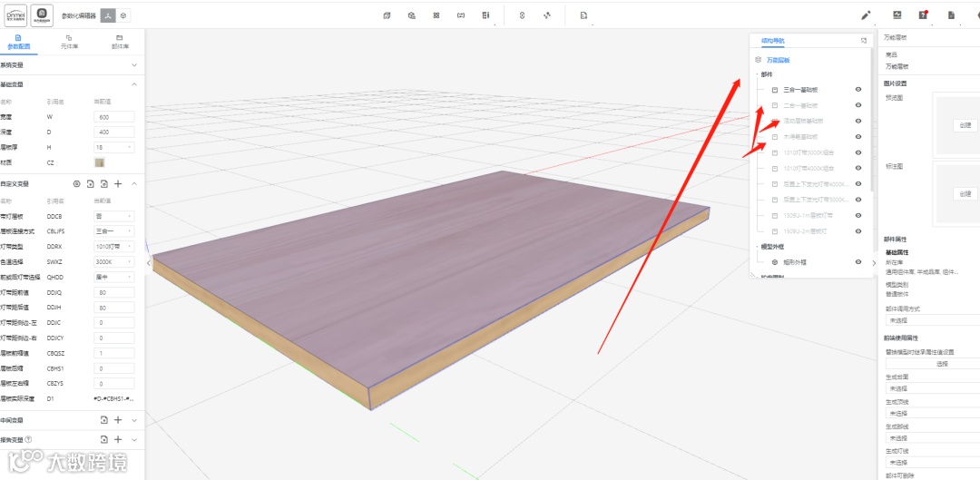Expand the 报价变量 section
The width and height of the screenshot is (980, 480).
[x=133, y=439]
